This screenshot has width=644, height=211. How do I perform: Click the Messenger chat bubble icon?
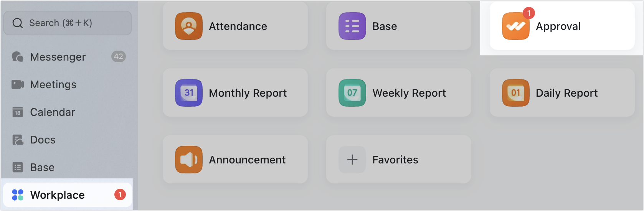point(18,57)
